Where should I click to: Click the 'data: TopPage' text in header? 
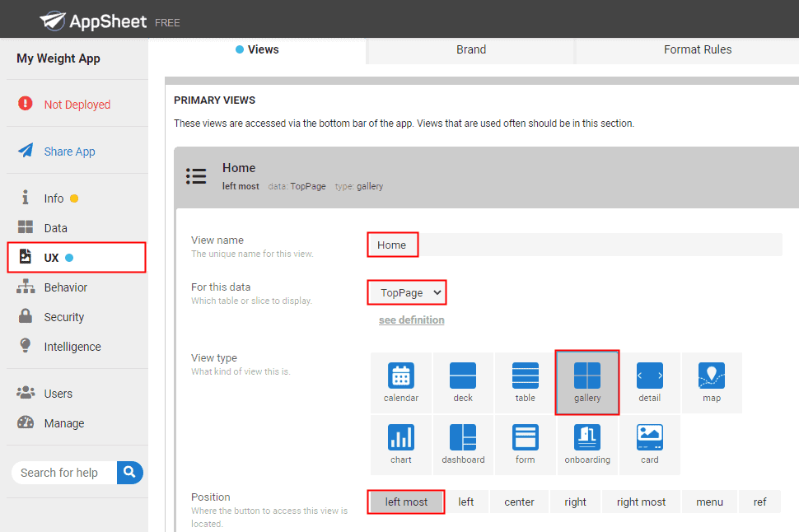[x=297, y=186]
